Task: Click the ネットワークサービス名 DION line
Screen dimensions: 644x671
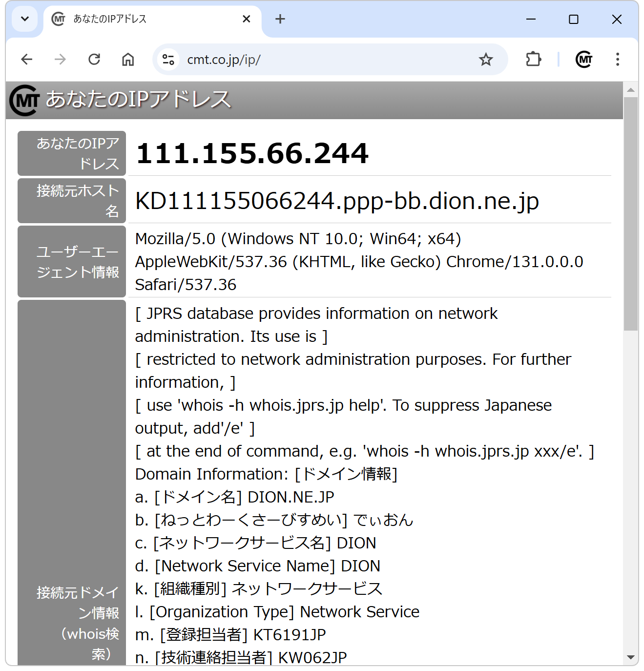Action: point(255,543)
